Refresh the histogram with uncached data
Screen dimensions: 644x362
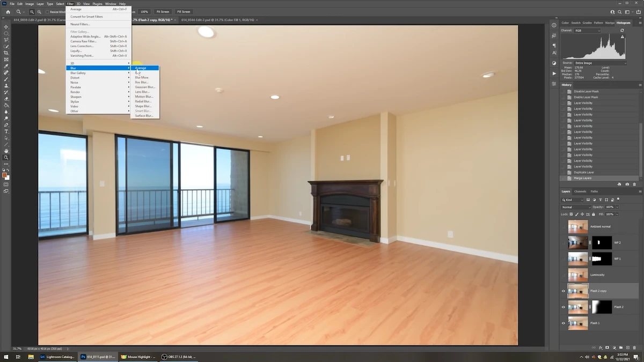pos(622,31)
